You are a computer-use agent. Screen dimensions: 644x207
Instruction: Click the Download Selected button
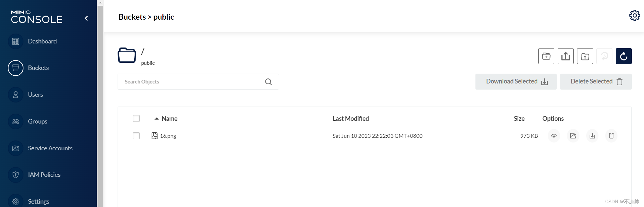click(x=516, y=81)
